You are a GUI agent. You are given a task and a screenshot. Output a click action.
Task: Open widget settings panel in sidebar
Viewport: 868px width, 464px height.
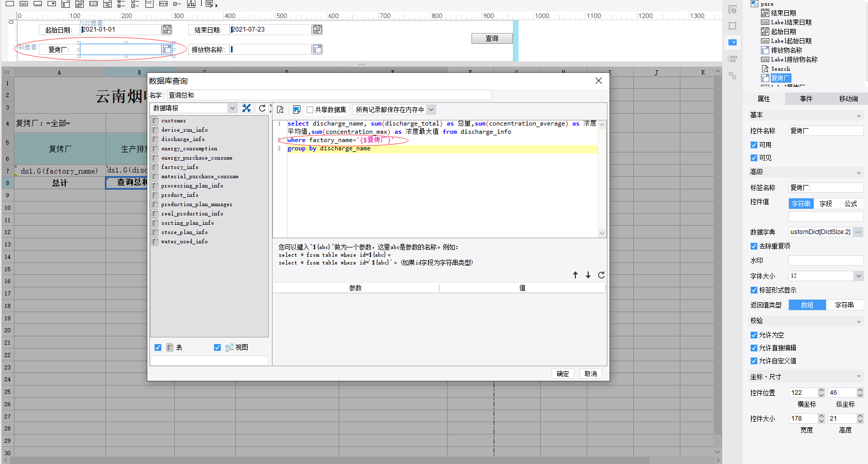(x=733, y=42)
